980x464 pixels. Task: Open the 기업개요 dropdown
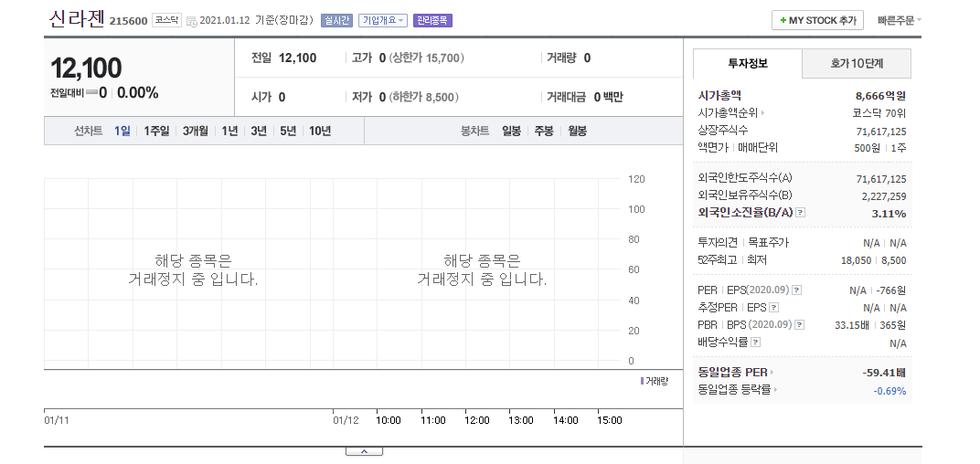point(382,21)
